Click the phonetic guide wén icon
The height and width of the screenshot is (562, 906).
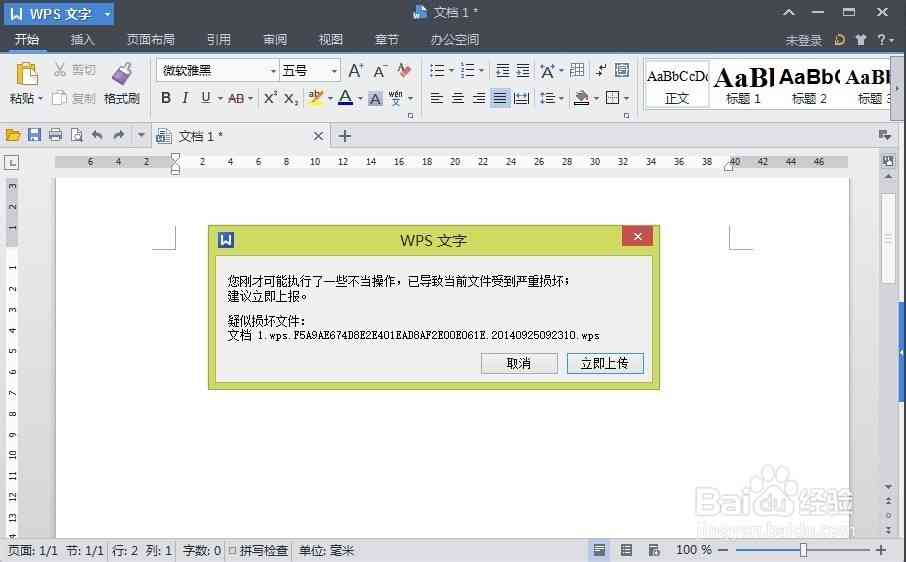(x=396, y=98)
